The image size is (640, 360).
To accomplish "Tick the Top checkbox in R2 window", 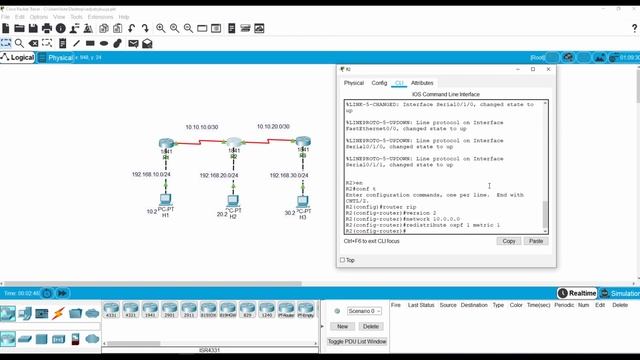I will point(342,260).
